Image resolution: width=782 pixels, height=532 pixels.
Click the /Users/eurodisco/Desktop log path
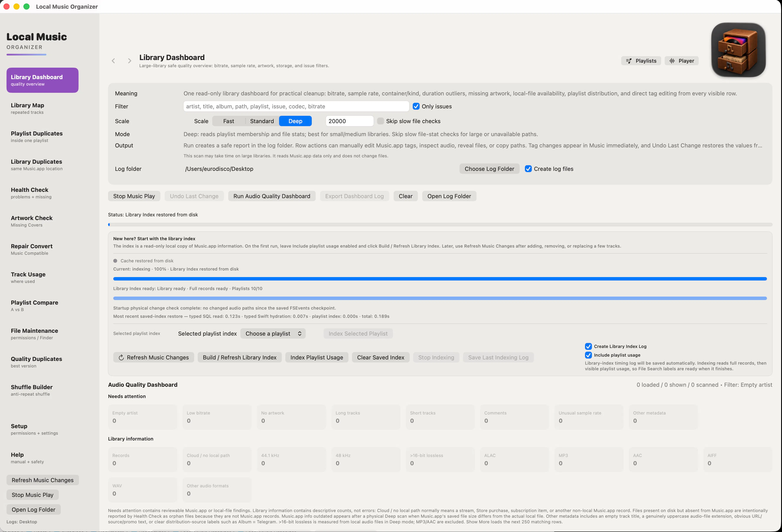click(x=219, y=169)
